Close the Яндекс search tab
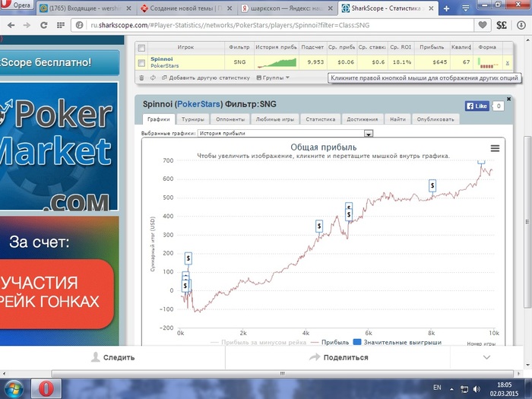Image resolution: width=532 pixels, height=399 pixels. tap(331, 8)
